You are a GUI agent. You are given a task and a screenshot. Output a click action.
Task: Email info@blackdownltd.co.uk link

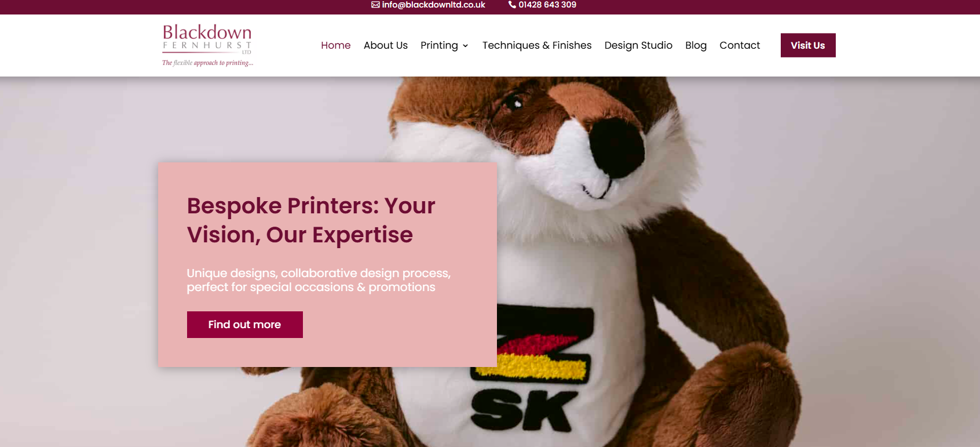point(433,5)
